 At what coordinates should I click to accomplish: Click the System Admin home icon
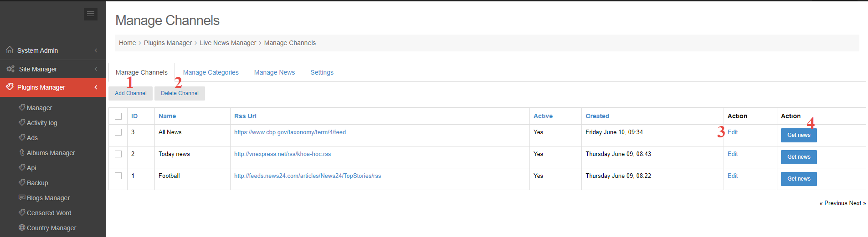10,50
